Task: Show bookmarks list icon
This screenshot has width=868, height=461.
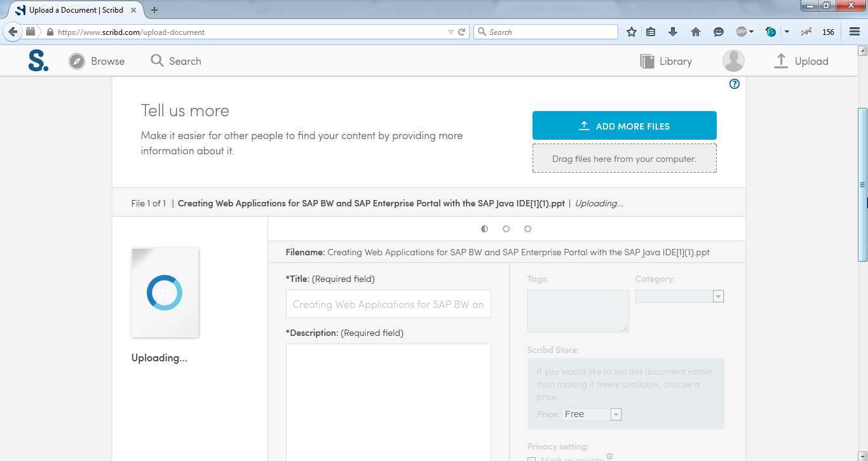Action: [x=651, y=32]
